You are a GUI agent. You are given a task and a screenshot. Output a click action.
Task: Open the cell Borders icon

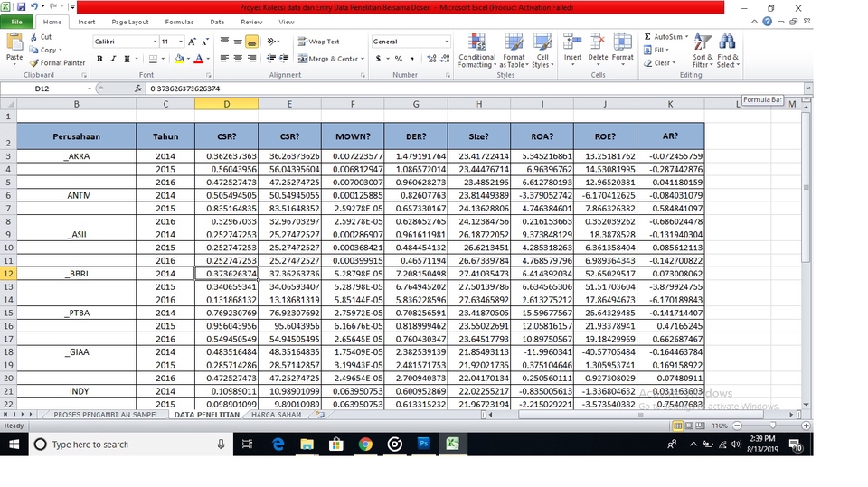click(x=154, y=59)
